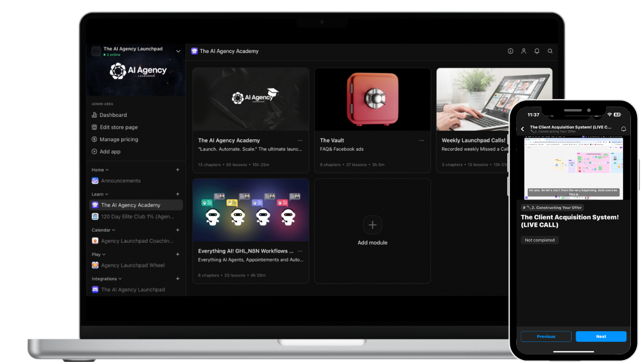Click the Discord integration icon
Screen dimensions: 644x362
pos(95,290)
